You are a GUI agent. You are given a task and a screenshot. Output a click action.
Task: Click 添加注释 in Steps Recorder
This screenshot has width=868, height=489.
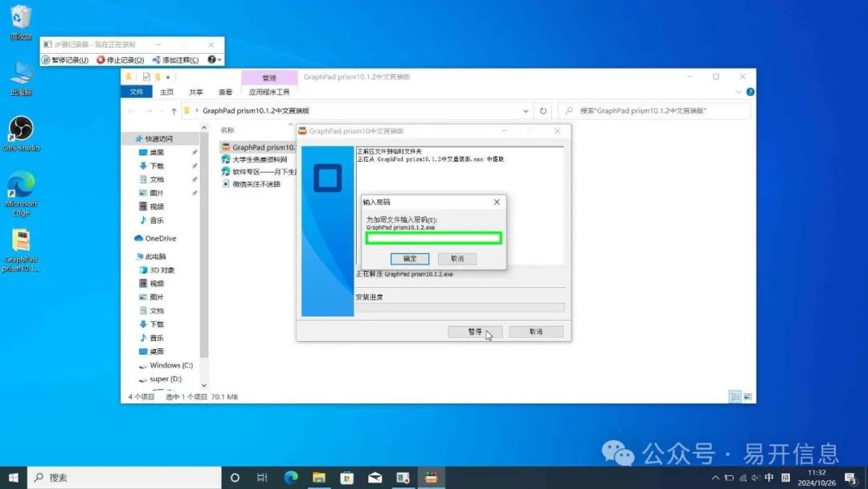[x=175, y=60]
